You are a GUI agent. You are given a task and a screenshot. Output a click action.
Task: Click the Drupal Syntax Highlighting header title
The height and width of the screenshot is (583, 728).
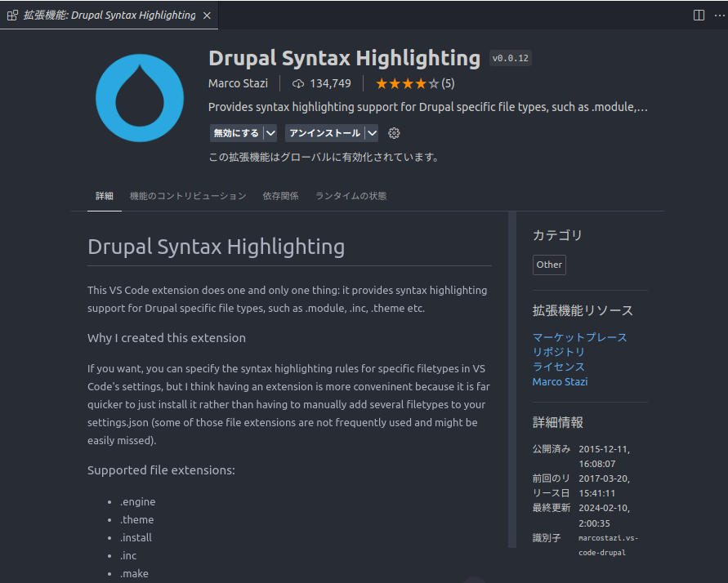click(x=345, y=59)
